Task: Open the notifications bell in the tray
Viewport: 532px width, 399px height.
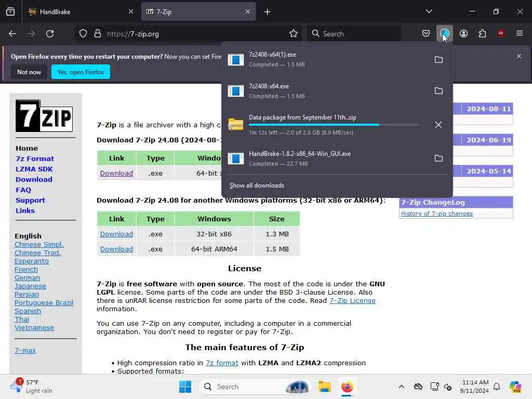Action: coord(497,387)
